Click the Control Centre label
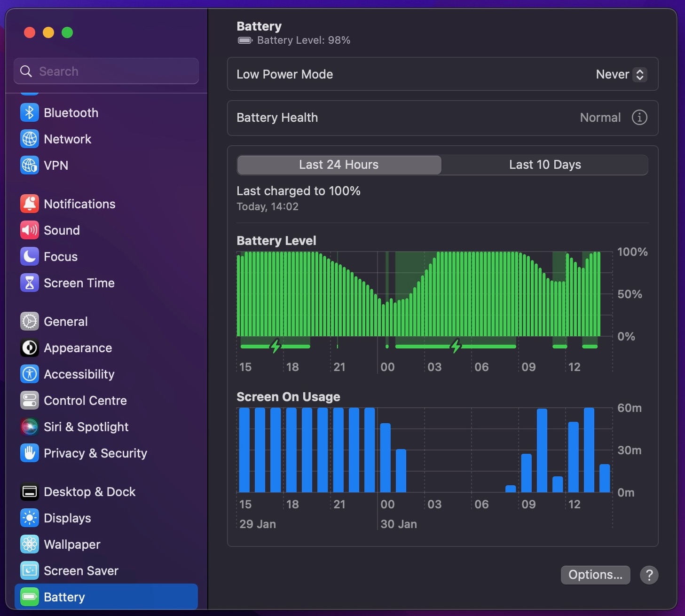685x616 pixels. pyautogui.click(x=85, y=401)
